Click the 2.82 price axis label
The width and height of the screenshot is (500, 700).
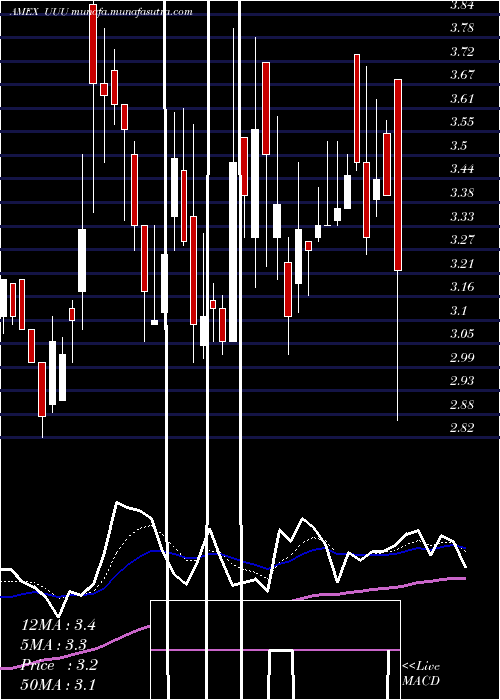pyautogui.click(x=462, y=428)
